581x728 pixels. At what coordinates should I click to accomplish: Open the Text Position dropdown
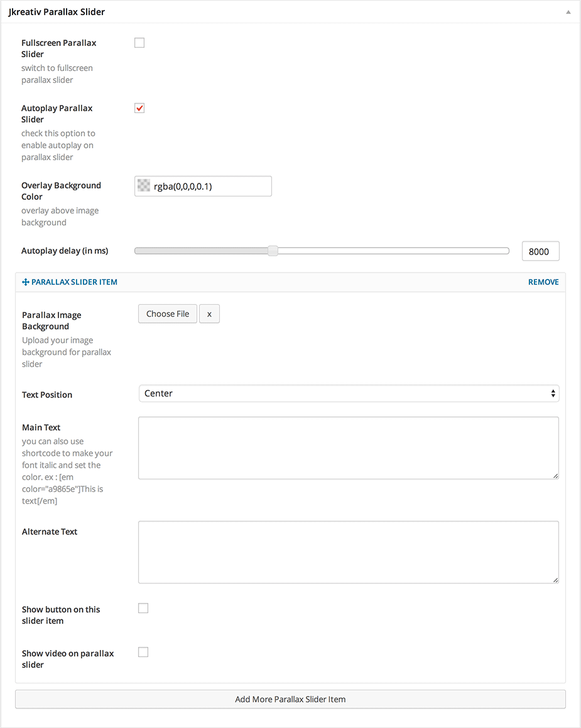(x=348, y=393)
